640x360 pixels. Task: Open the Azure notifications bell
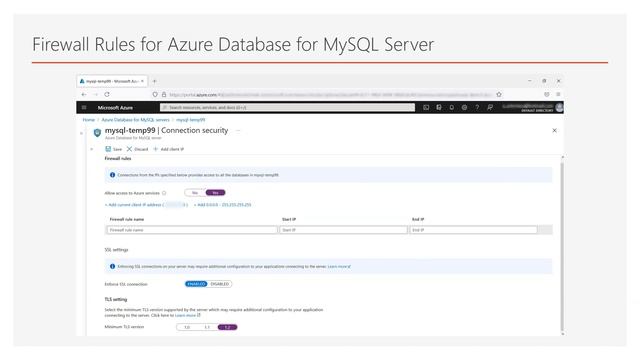pyautogui.click(x=451, y=107)
